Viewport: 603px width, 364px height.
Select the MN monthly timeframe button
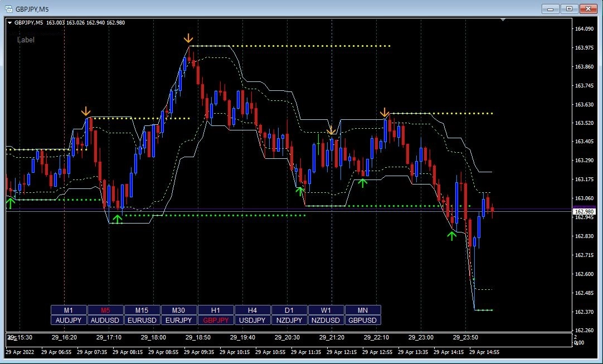point(363,310)
